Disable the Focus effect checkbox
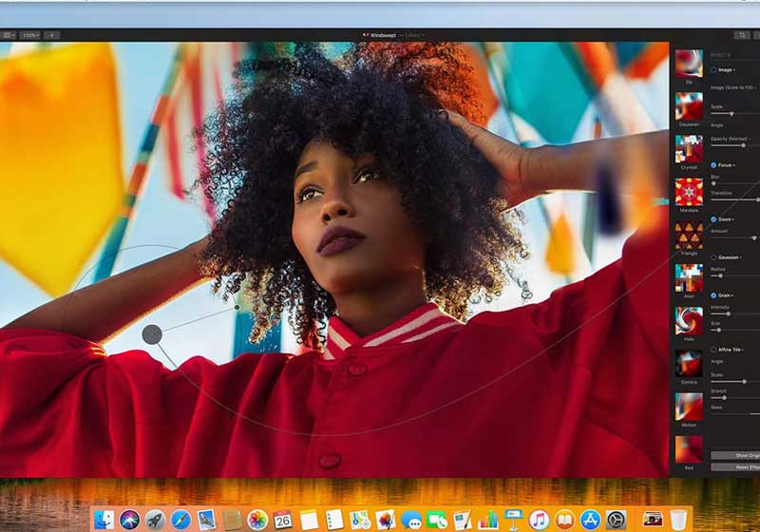The width and height of the screenshot is (760, 532). pos(714,164)
